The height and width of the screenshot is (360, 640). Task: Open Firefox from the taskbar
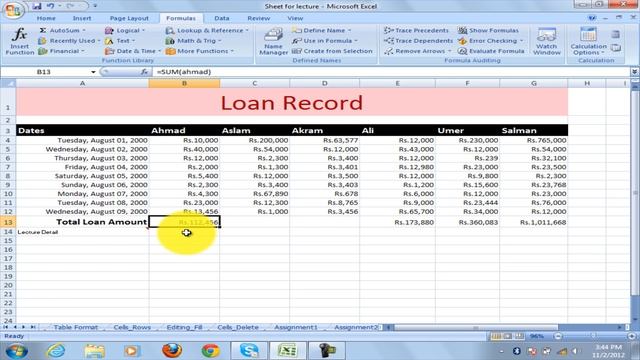(172, 351)
